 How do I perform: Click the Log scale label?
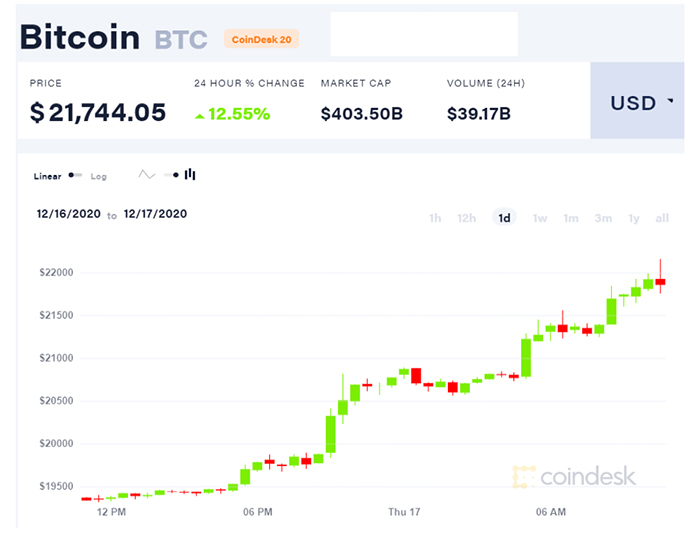(x=99, y=176)
